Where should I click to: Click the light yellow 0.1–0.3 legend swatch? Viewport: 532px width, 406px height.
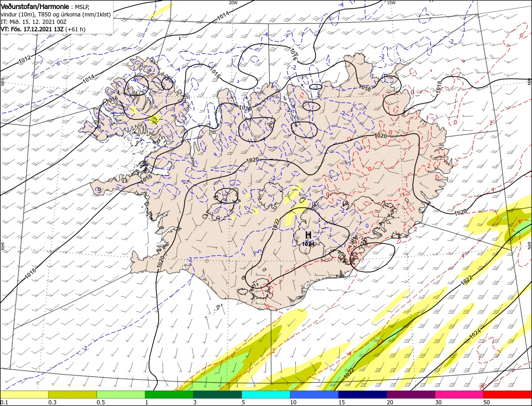click(x=24, y=394)
